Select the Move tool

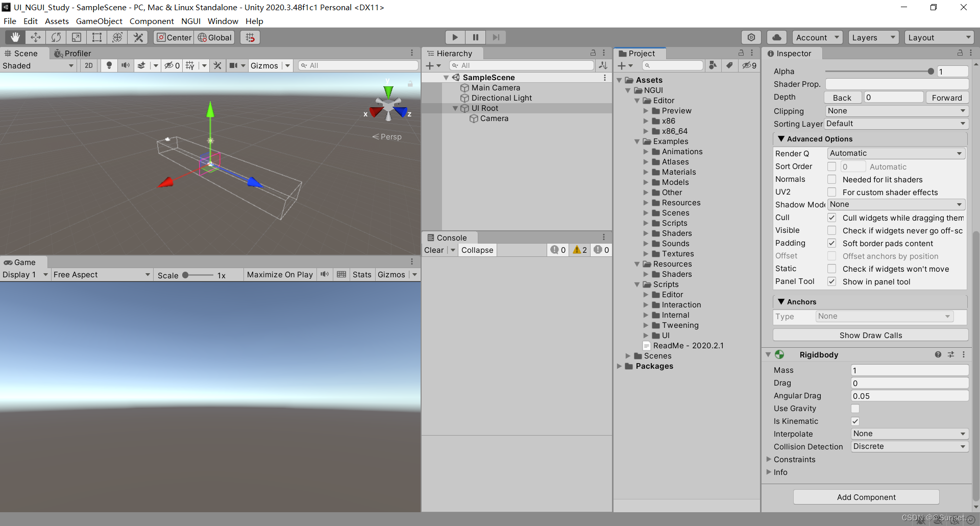(36, 37)
